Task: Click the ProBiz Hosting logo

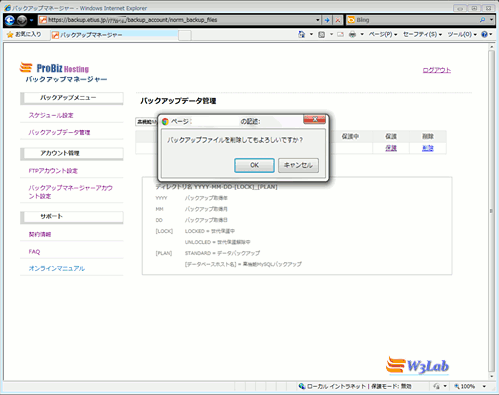Action: pyautogui.click(x=54, y=68)
